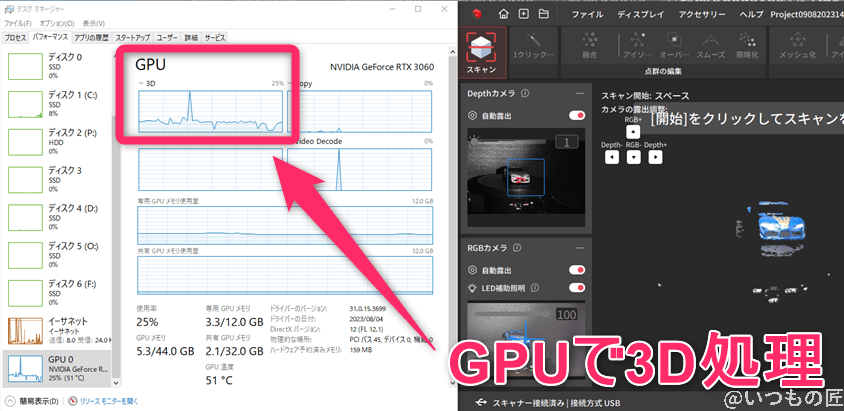Select the 1クリック magic wand tool
Viewport: 844px width, 411px height.
[533, 46]
